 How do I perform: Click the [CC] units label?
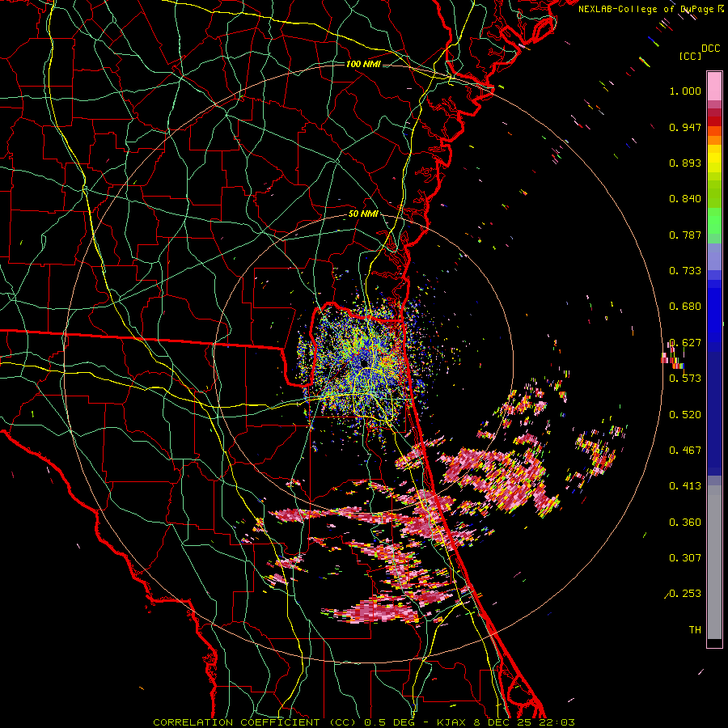tap(690, 56)
